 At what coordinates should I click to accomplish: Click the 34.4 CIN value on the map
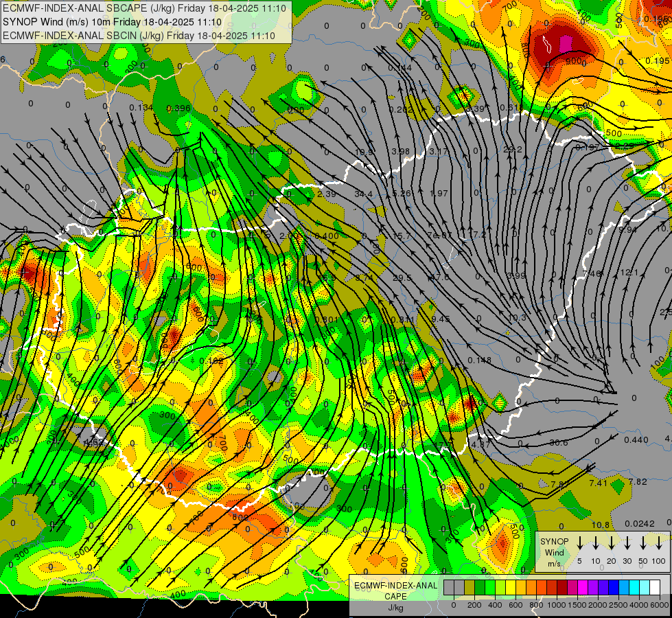(363, 194)
